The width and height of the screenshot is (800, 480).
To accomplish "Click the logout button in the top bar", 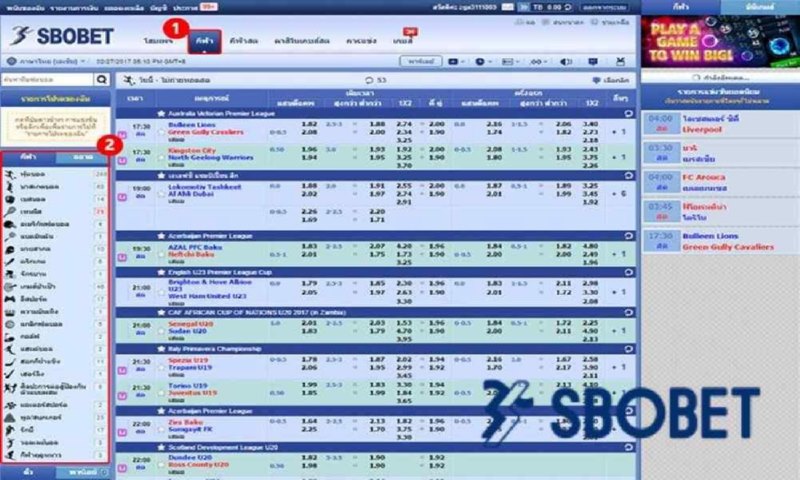I will tap(605, 7).
